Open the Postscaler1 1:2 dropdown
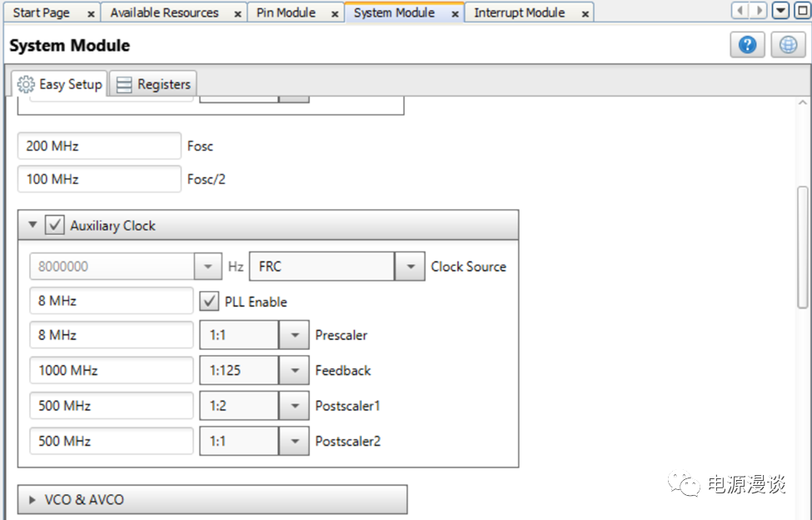Viewport: 812px width, 520px height. (x=293, y=406)
